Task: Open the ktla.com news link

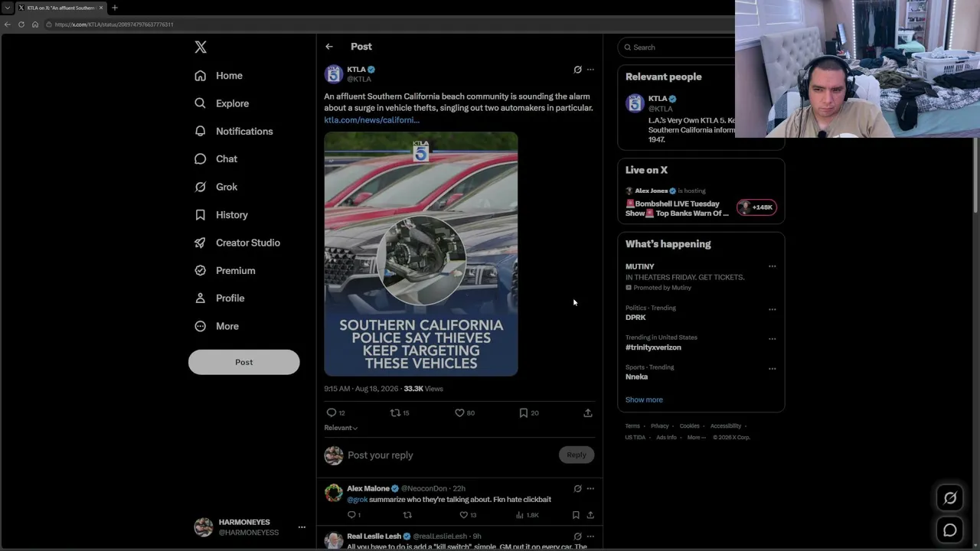Action: tap(371, 119)
